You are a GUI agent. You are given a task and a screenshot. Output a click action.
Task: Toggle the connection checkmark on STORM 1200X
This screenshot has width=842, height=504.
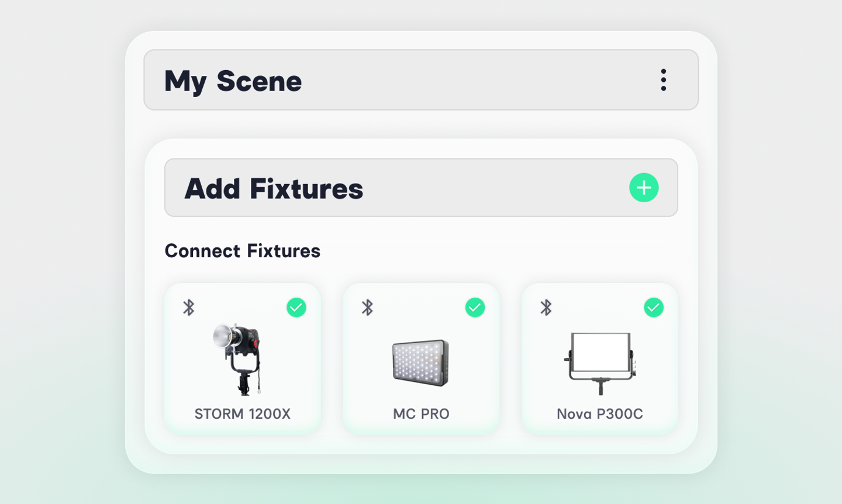(296, 307)
